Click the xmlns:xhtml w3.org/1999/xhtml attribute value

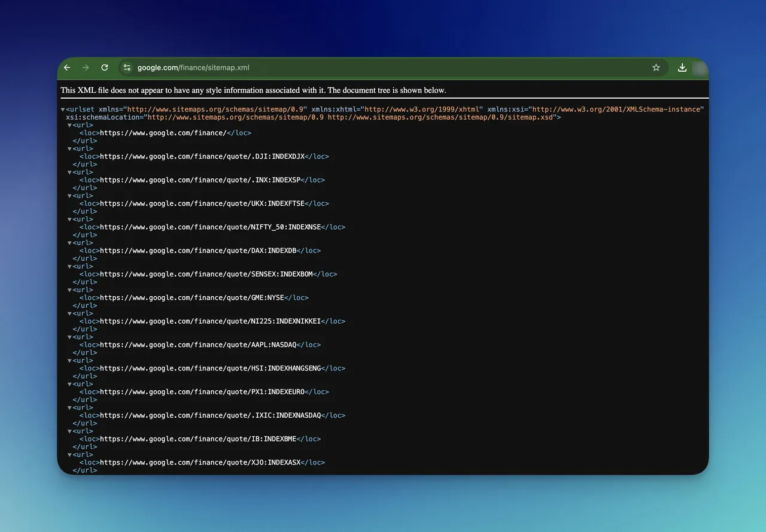click(422, 110)
